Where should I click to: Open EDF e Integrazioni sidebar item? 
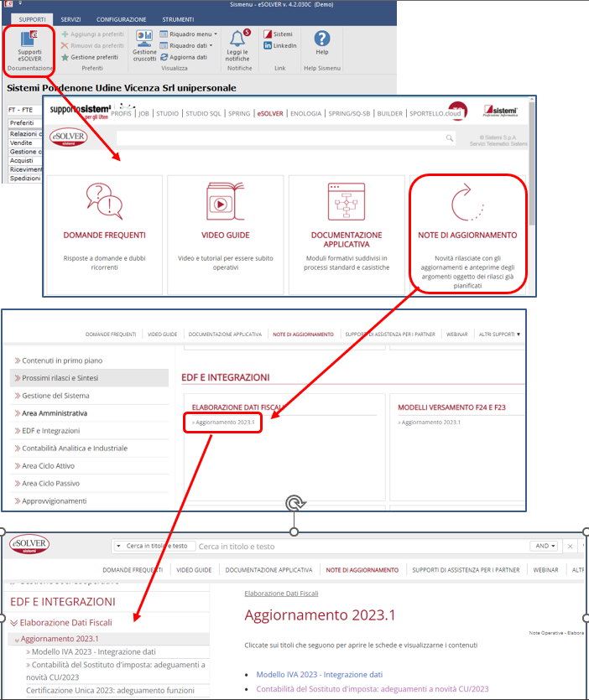[x=51, y=431]
